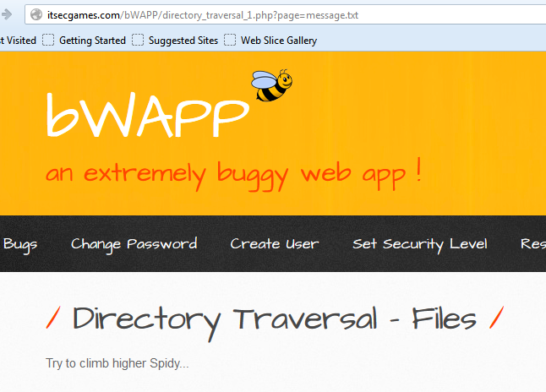Open the Suggested Sites bookmark
The width and height of the screenshot is (546, 392).
point(183,41)
